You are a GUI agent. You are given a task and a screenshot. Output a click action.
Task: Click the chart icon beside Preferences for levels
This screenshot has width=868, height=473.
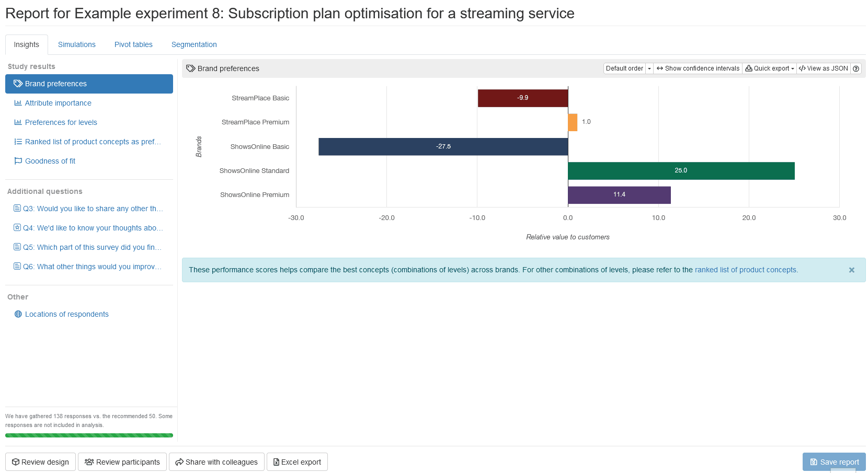coord(18,122)
